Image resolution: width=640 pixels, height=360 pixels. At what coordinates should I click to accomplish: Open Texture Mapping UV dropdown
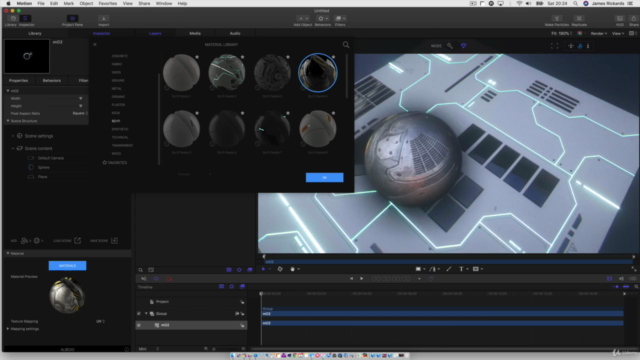click(x=100, y=321)
